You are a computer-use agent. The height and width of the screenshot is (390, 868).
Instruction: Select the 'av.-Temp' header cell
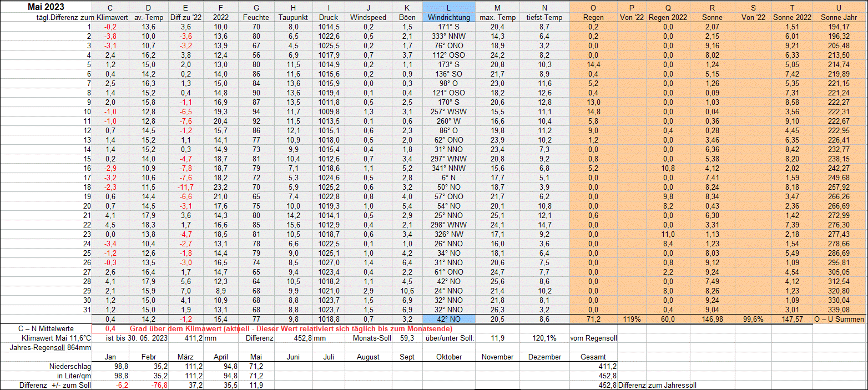coord(148,17)
